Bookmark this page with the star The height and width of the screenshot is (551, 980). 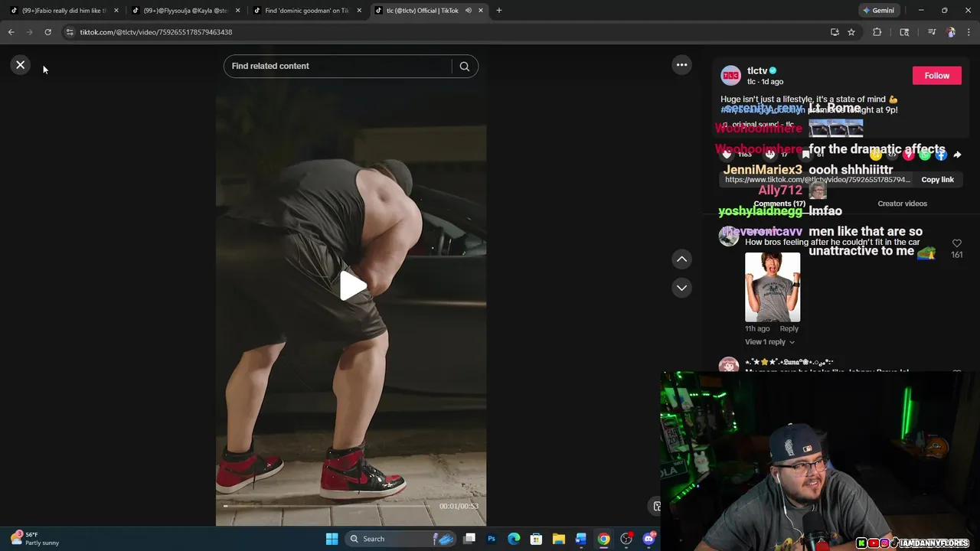tap(851, 32)
